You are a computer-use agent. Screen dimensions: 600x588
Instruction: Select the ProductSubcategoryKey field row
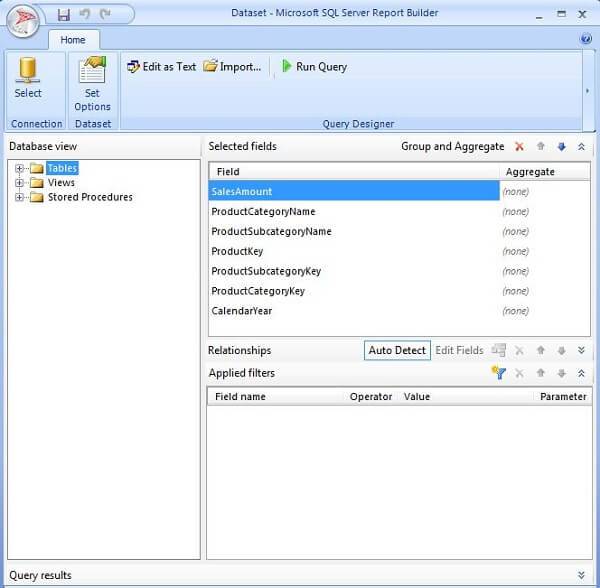(x=354, y=271)
